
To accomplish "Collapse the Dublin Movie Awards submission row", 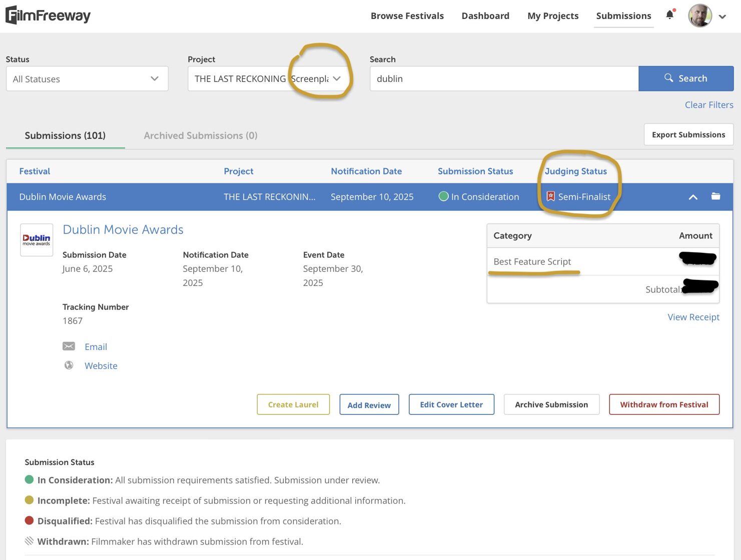I will tap(693, 197).
